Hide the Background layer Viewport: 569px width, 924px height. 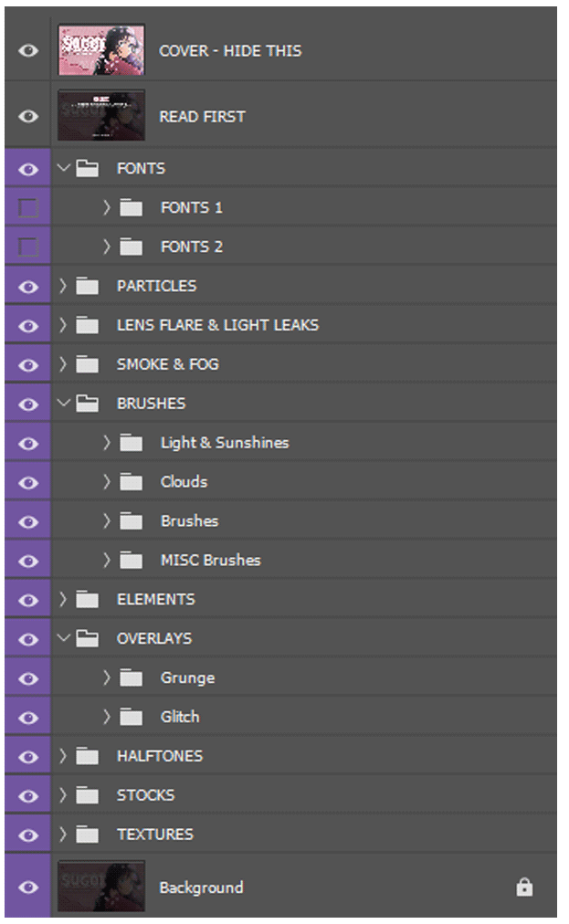(27, 887)
